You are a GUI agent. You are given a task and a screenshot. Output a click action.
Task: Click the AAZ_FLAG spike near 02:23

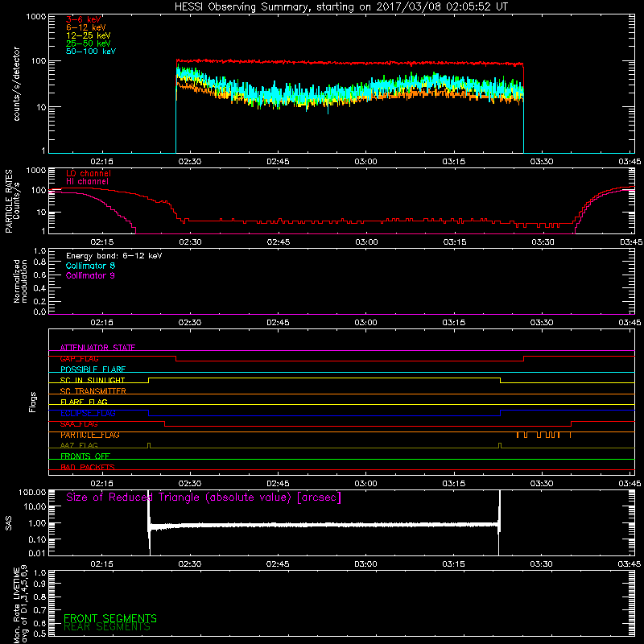click(x=149, y=445)
